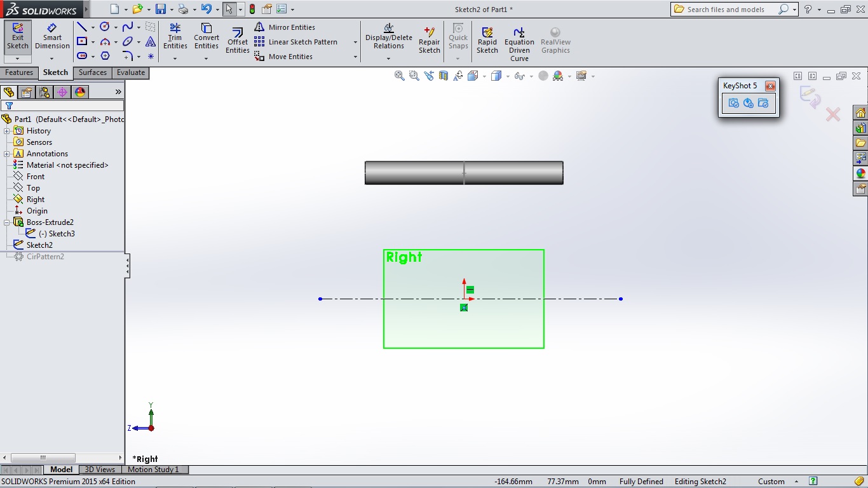
Task: Click Zoom to Area icon
Action: click(414, 76)
